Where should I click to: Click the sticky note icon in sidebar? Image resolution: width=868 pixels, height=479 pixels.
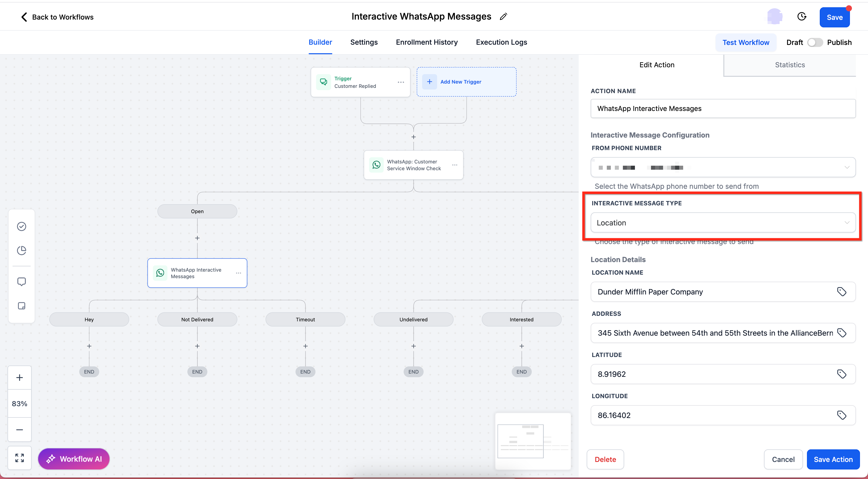point(22,306)
